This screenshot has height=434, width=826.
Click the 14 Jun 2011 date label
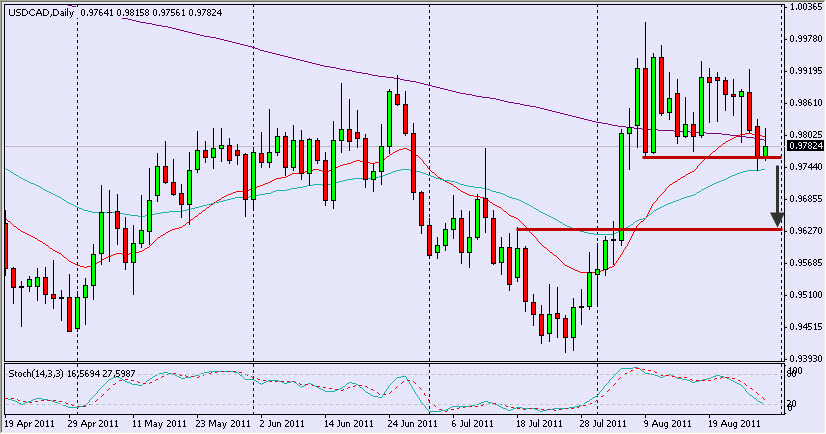pos(349,423)
